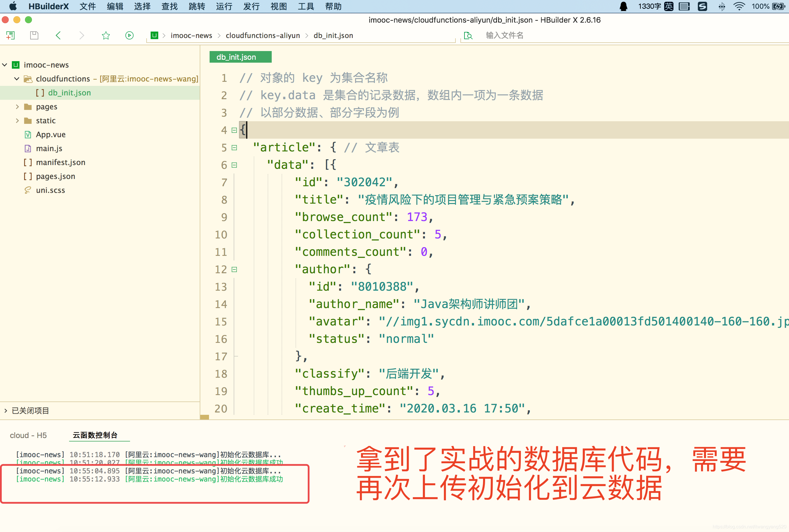The width and height of the screenshot is (789, 532).
Task: Click the save file icon
Action: coord(34,35)
